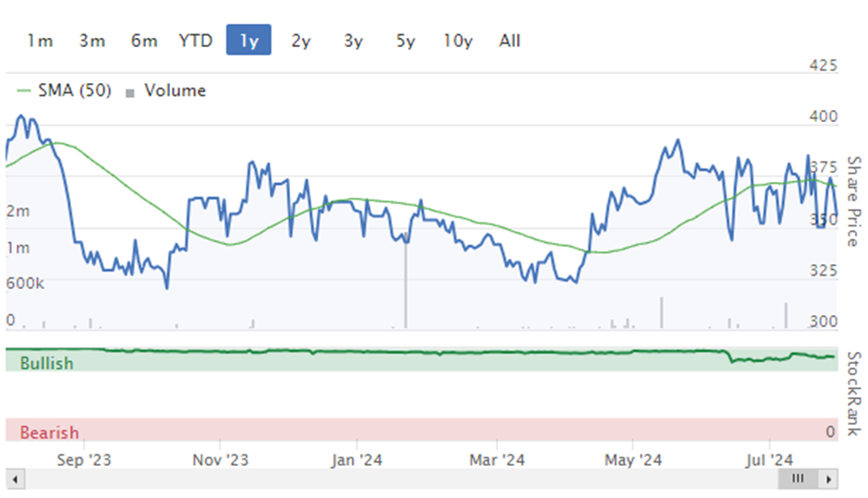Viewport: 868px width, 498px height.
Task: Click the 1m volume axis label
Action: click(18, 248)
